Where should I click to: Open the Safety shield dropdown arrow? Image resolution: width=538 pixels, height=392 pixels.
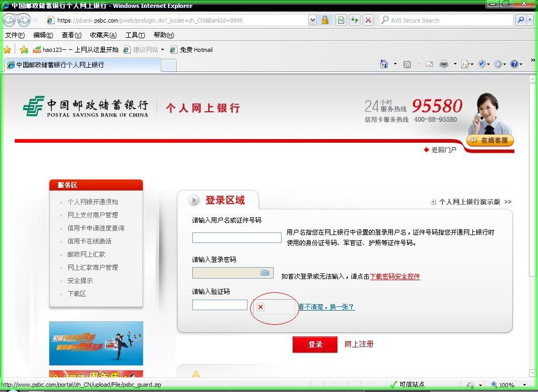point(488,63)
